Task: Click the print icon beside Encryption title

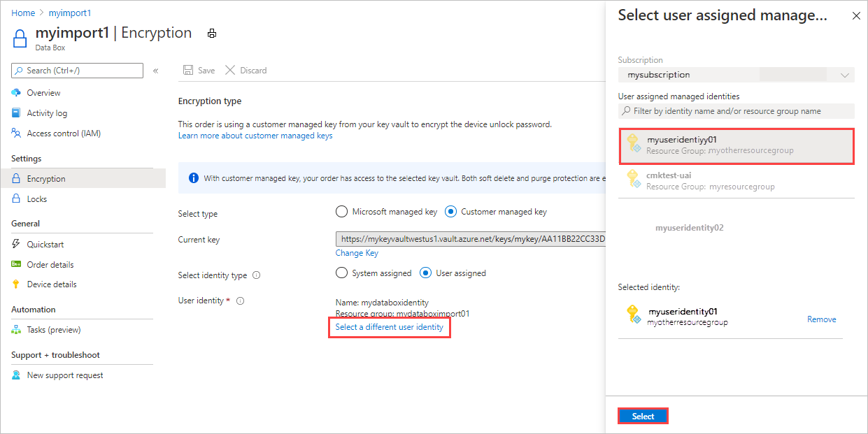Action: 212,34
